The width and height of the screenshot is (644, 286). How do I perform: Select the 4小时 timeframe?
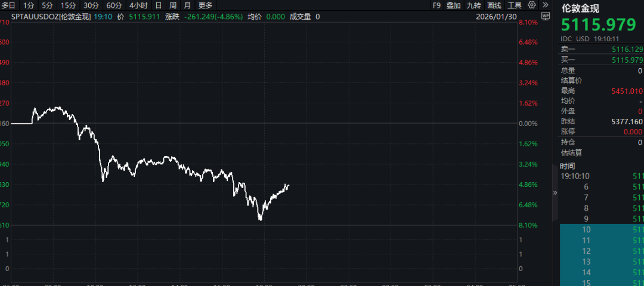point(138,5)
